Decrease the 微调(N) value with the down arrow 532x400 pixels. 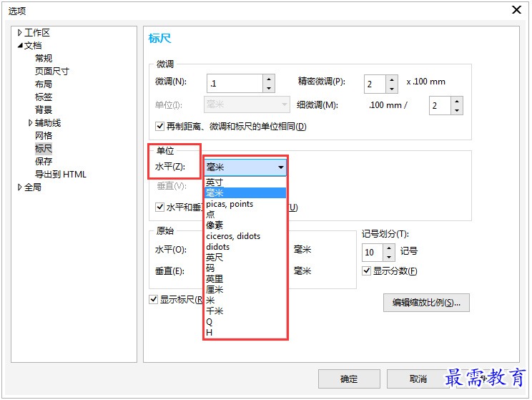[269, 88]
